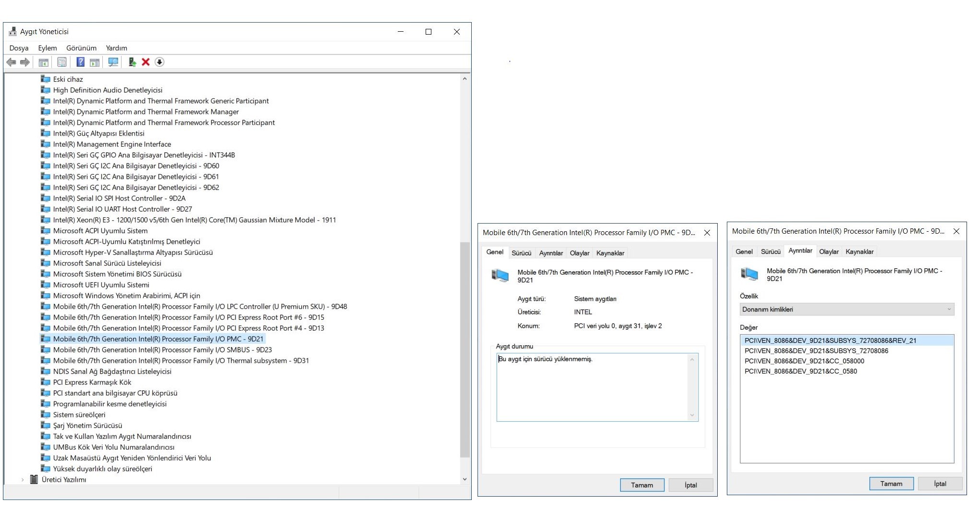Open the Donanım kimlikleri property dropdown
This screenshot has width=980, height=525.
[846, 310]
